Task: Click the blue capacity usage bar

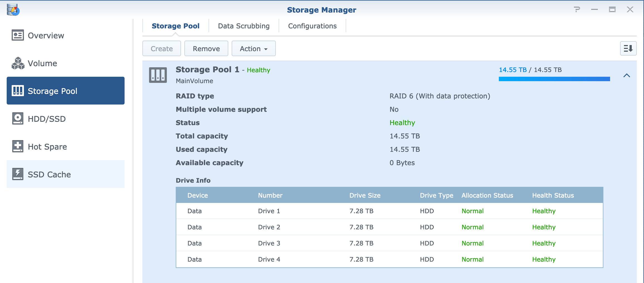Action: pos(555,79)
